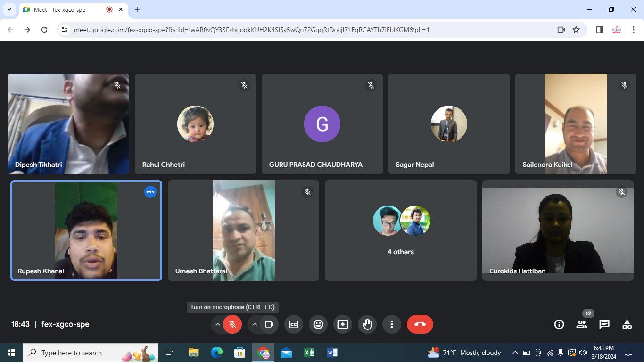Turn on the microphone
This screenshot has height=362, width=644.
232,324
